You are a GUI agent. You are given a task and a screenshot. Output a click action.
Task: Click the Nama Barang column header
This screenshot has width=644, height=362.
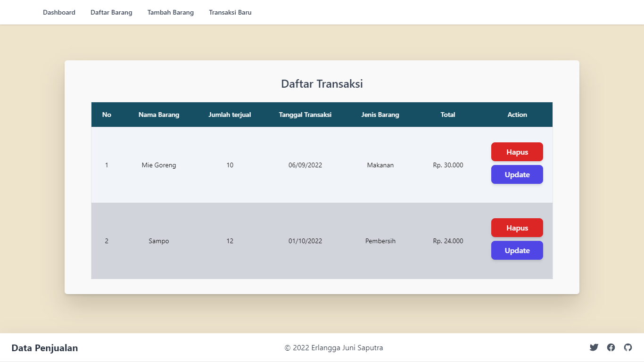coord(159,115)
